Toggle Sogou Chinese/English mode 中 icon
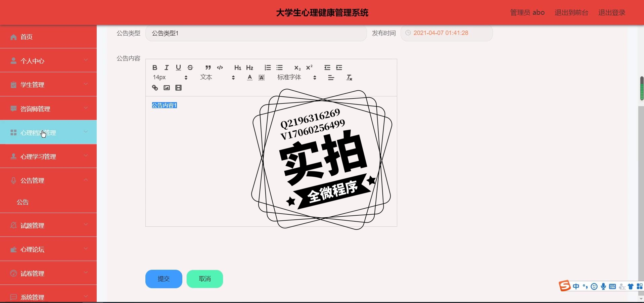 [x=576, y=287]
